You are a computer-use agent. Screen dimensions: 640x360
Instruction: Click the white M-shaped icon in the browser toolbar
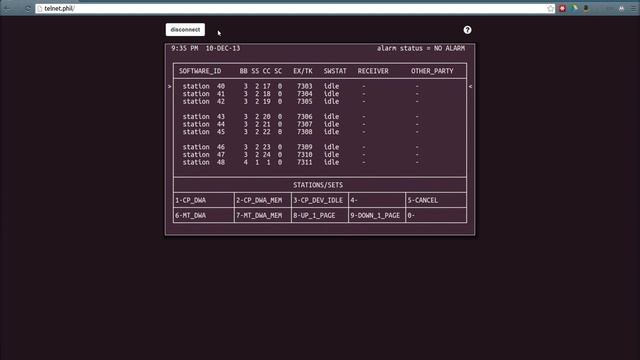pyautogui.click(x=622, y=9)
